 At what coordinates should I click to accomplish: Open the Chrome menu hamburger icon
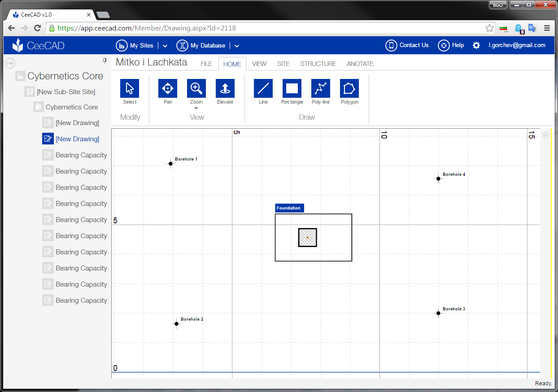547,28
